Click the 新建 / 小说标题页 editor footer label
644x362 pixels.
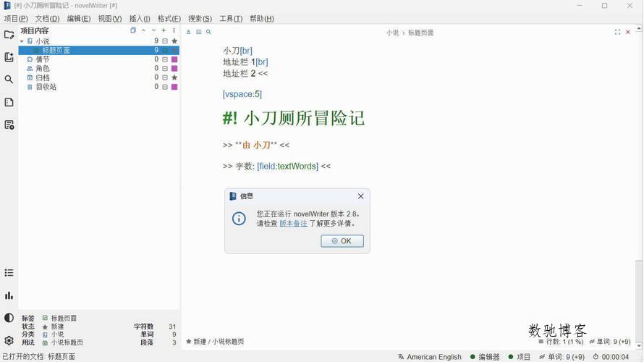pos(215,342)
